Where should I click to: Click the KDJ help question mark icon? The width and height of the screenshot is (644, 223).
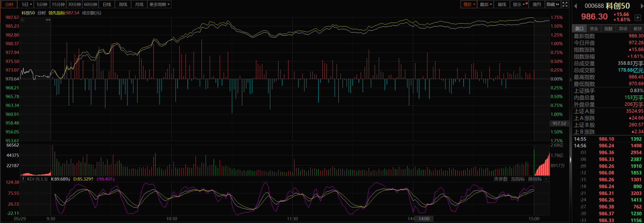23,179
